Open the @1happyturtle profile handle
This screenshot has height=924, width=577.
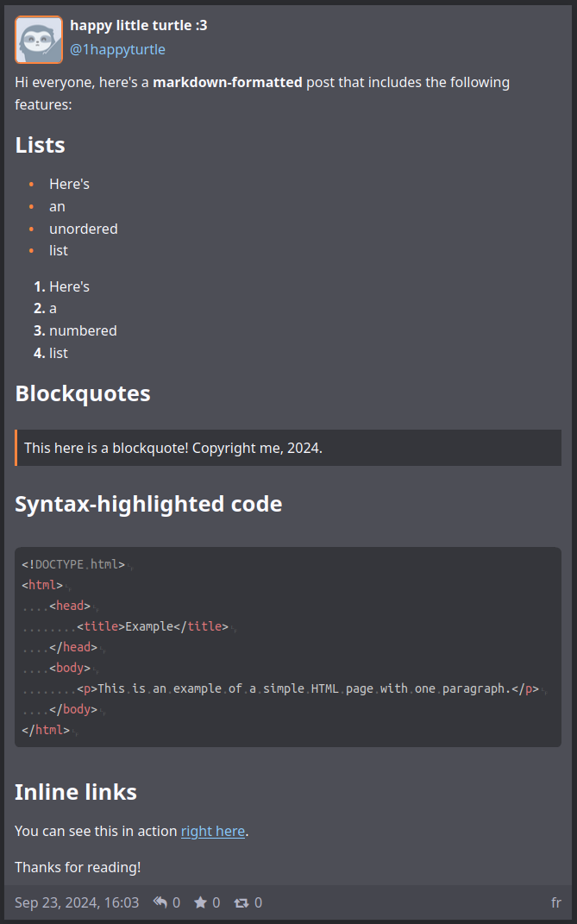(x=117, y=49)
